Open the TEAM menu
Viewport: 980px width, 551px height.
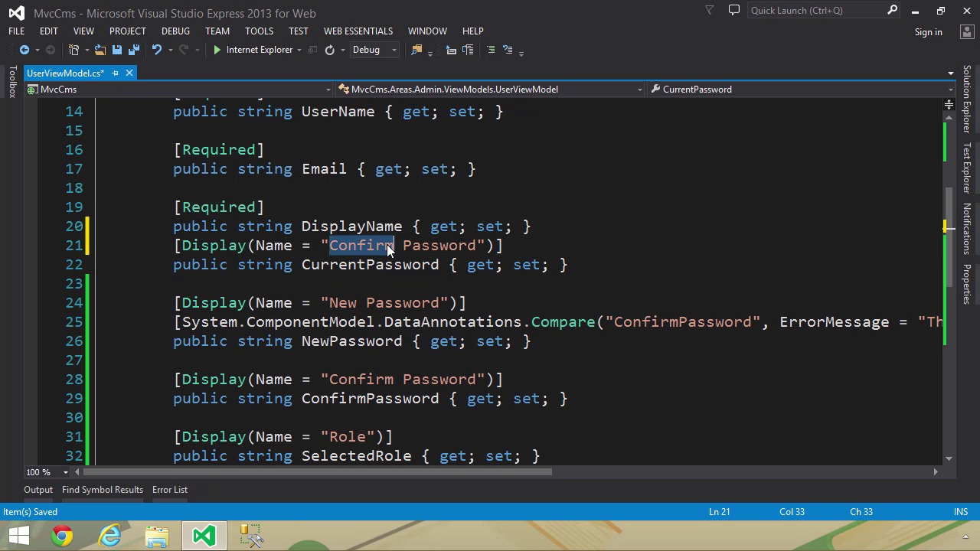(217, 31)
